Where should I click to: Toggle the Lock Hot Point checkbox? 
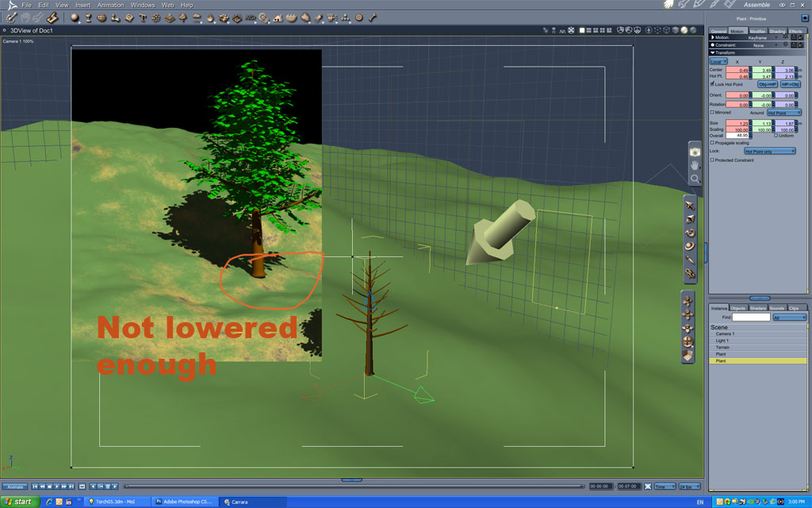(712, 84)
